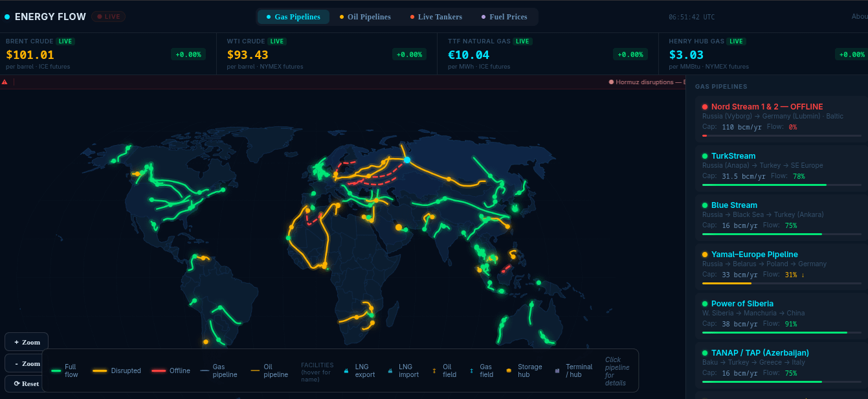Toggle the LIVE indicator badge near title
Image resolution: width=868 pixels, height=399 pixels.
[109, 17]
